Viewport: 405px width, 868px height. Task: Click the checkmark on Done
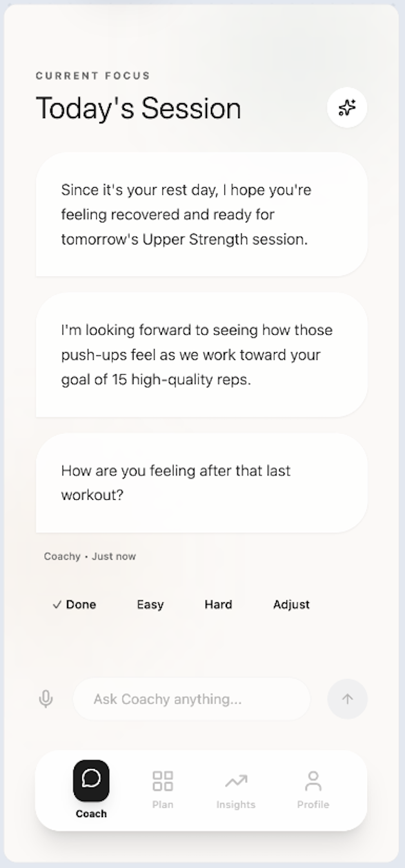pos(57,605)
